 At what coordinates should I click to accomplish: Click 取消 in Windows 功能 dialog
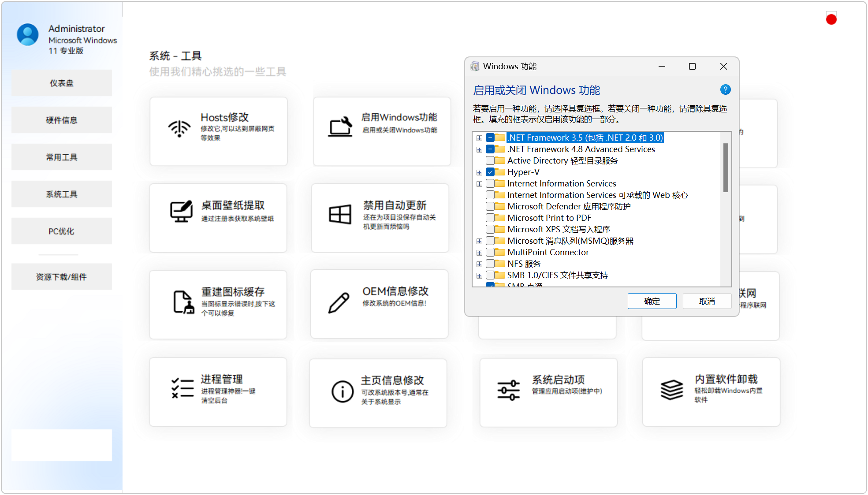707,301
